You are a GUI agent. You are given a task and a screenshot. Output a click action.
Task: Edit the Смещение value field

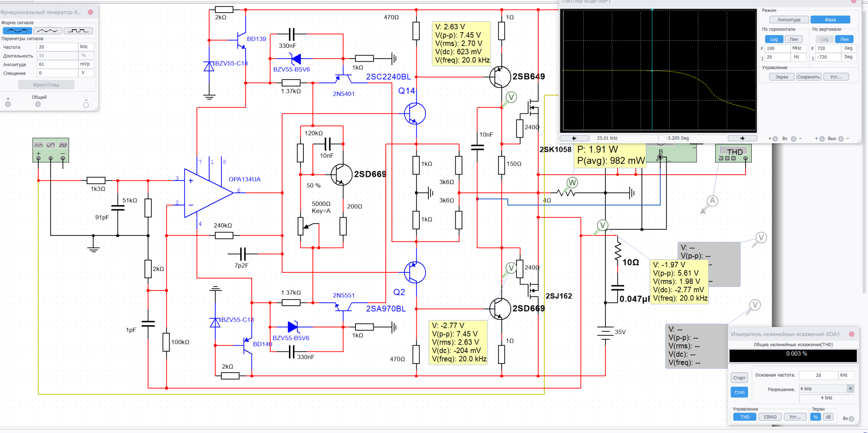coord(58,73)
